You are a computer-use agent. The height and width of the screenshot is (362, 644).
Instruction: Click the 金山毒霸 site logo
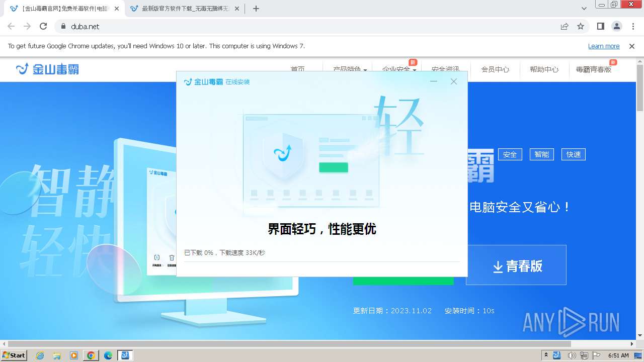pyautogui.click(x=47, y=69)
